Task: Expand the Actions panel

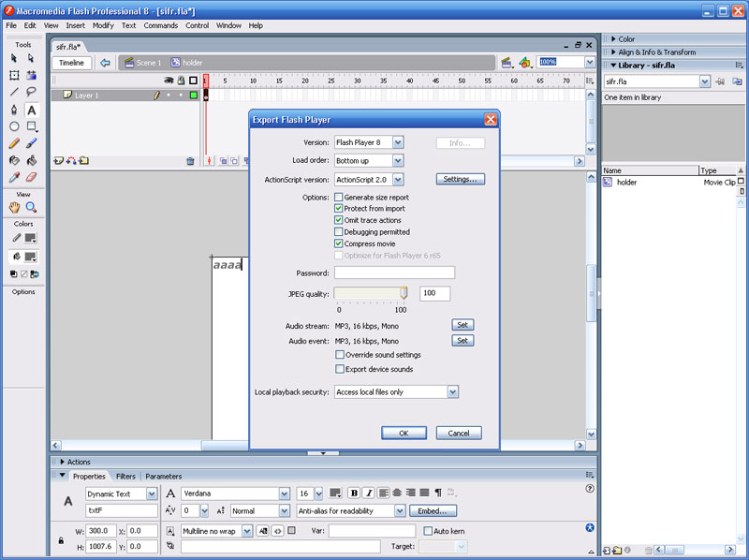Action: pos(62,462)
